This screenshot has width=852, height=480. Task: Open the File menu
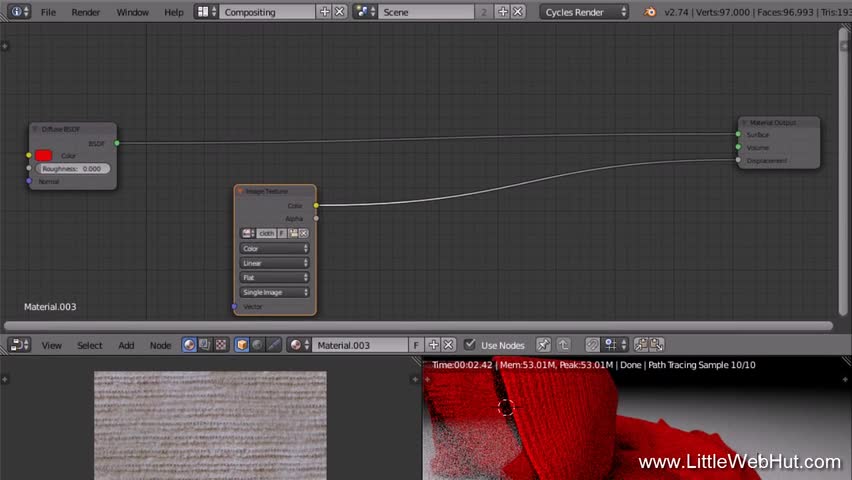(x=48, y=12)
